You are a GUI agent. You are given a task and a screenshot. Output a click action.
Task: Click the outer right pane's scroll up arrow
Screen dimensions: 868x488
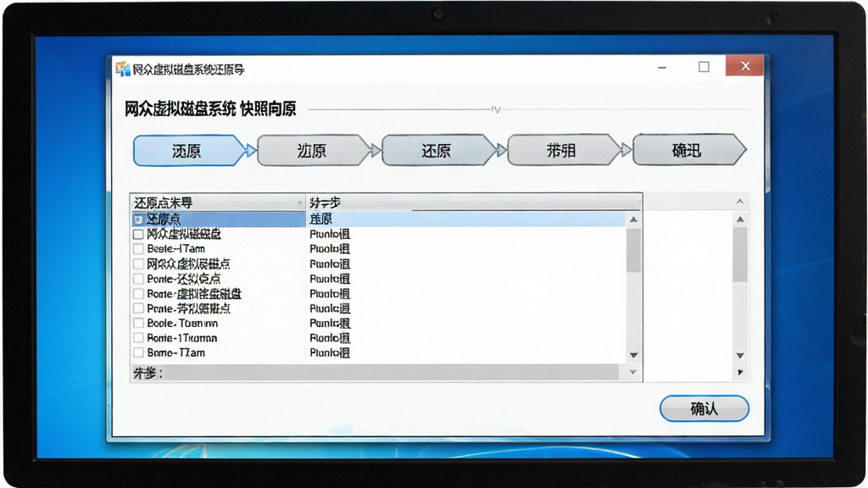740,219
